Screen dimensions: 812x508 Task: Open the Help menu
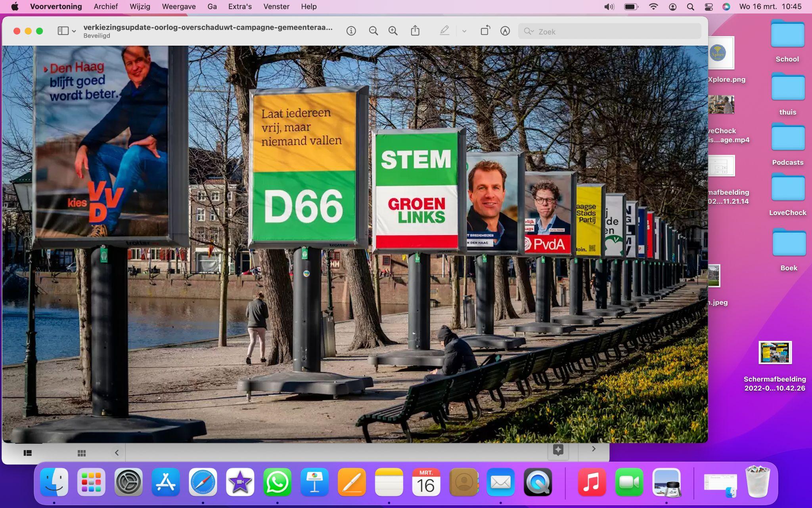[x=309, y=6]
